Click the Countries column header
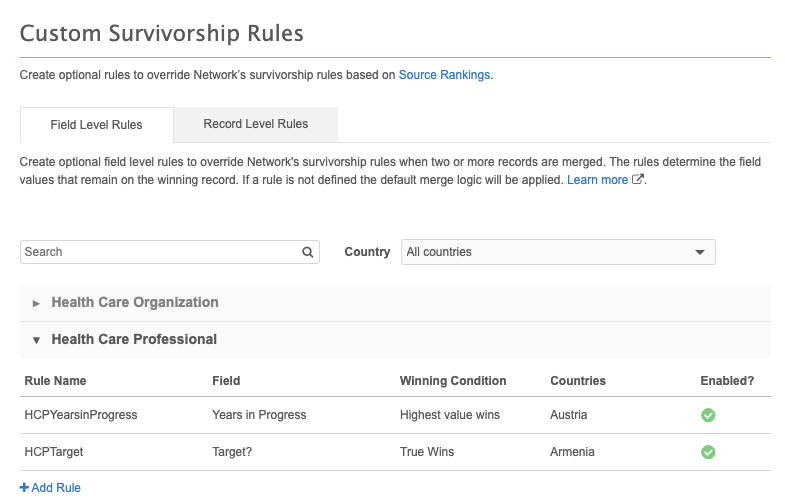Image resolution: width=785 pixels, height=504 pixels. tap(578, 381)
